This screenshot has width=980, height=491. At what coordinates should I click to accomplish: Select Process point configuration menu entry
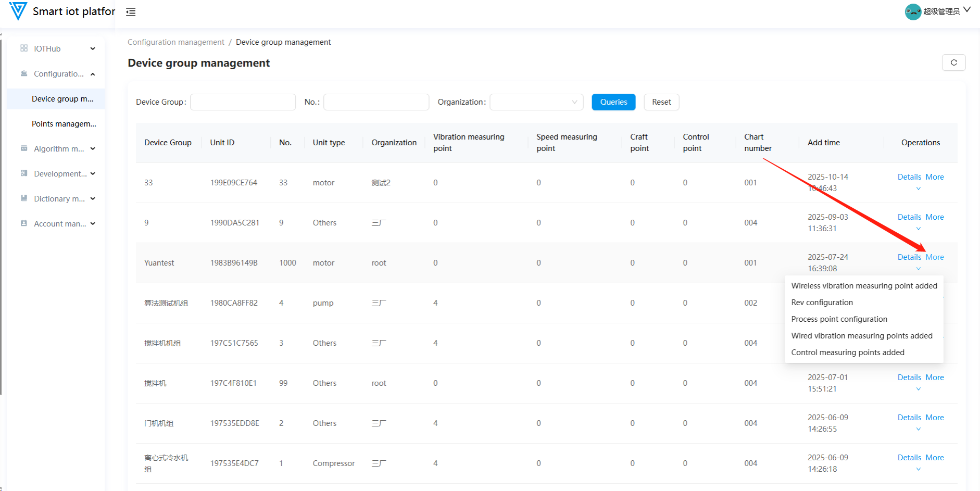tap(839, 319)
